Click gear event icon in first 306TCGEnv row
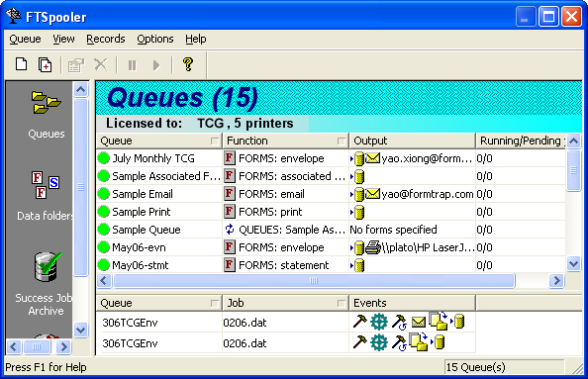 pyautogui.click(x=379, y=322)
